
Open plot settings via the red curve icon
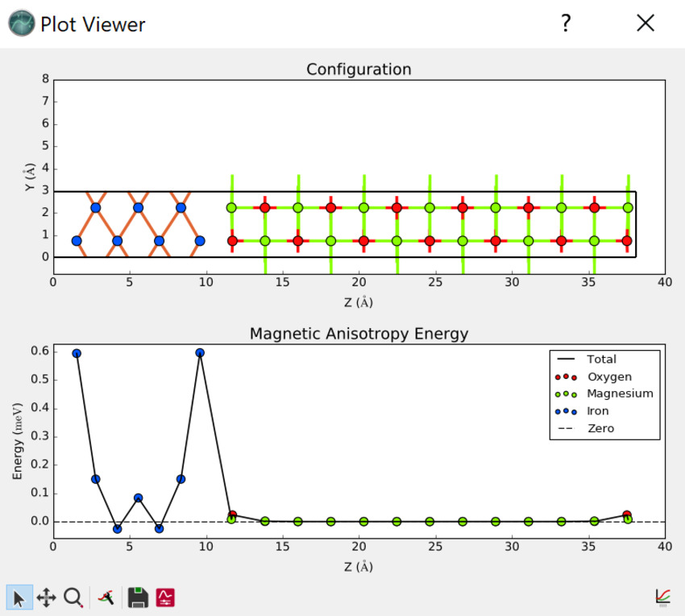pyautogui.click(x=164, y=597)
